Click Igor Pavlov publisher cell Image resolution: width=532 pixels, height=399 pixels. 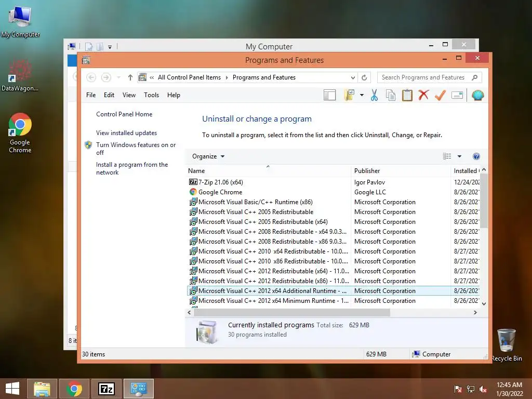(369, 182)
